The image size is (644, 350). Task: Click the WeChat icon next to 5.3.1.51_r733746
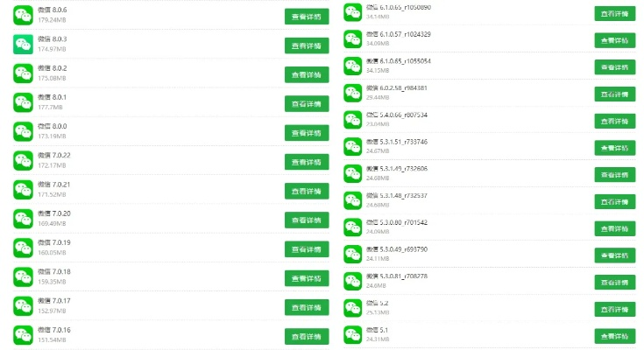click(352, 146)
